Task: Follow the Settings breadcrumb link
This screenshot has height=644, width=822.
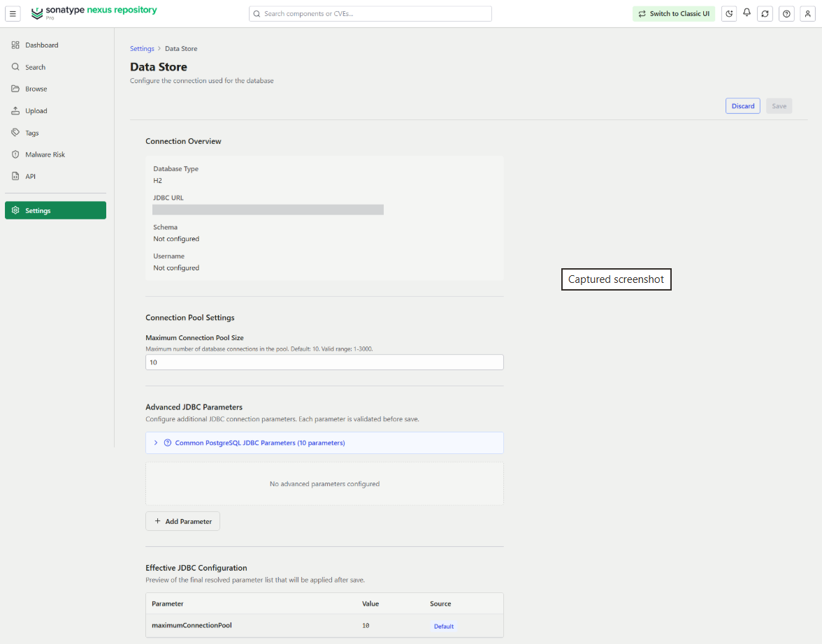Action: 142,49
